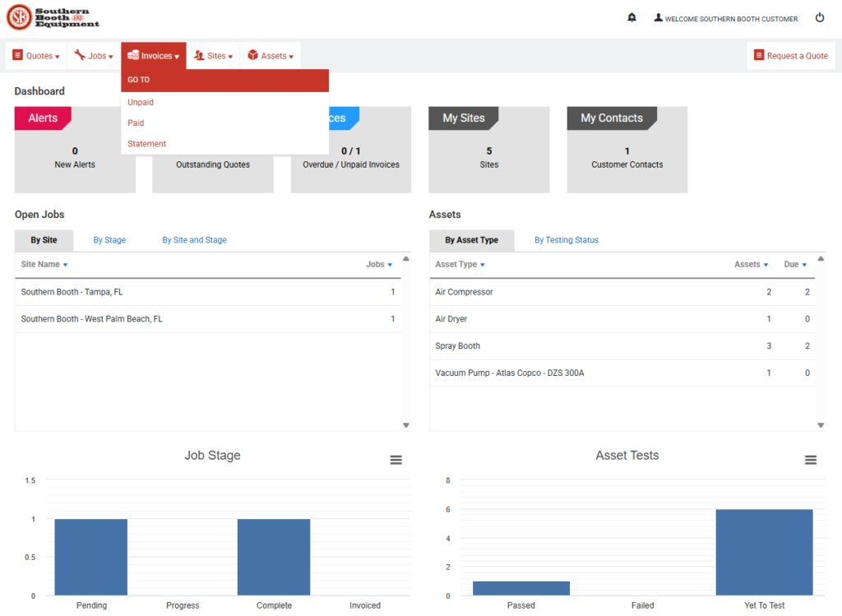Expand the Quotes dropdown menu
Screen dimensions: 842x616
point(36,56)
